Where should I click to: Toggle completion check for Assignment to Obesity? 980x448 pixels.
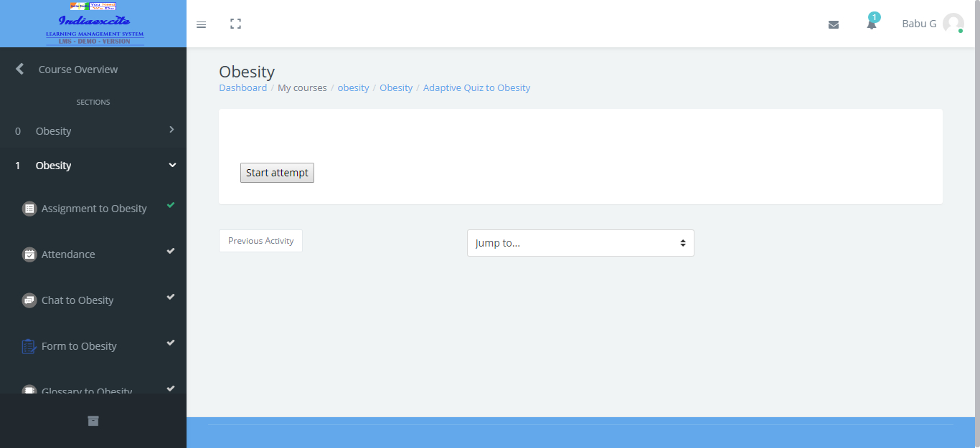click(x=171, y=205)
